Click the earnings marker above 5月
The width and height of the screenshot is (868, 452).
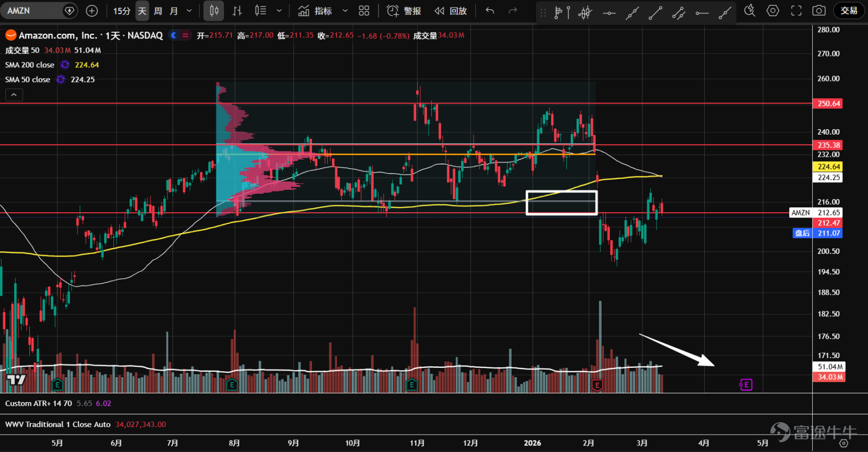pos(58,385)
